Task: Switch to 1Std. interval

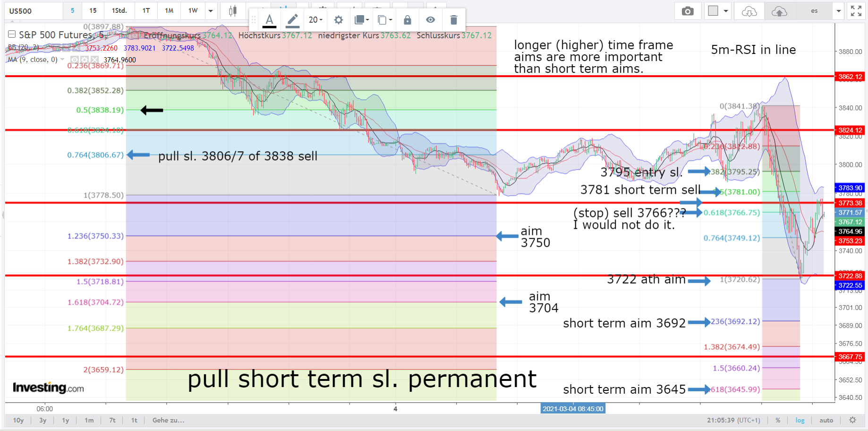Action: tap(119, 10)
